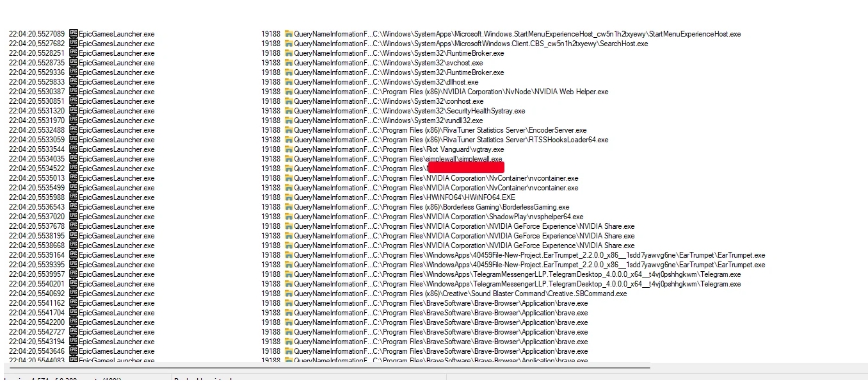Click operation icon in the HWiNFO64.EXE row
The width and height of the screenshot is (868, 382).
pyautogui.click(x=288, y=197)
